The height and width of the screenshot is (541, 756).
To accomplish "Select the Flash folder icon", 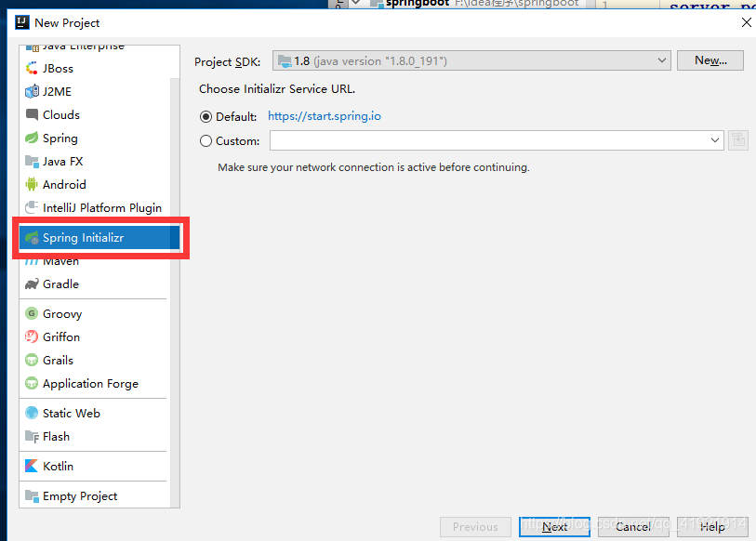I will (x=32, y=436).
